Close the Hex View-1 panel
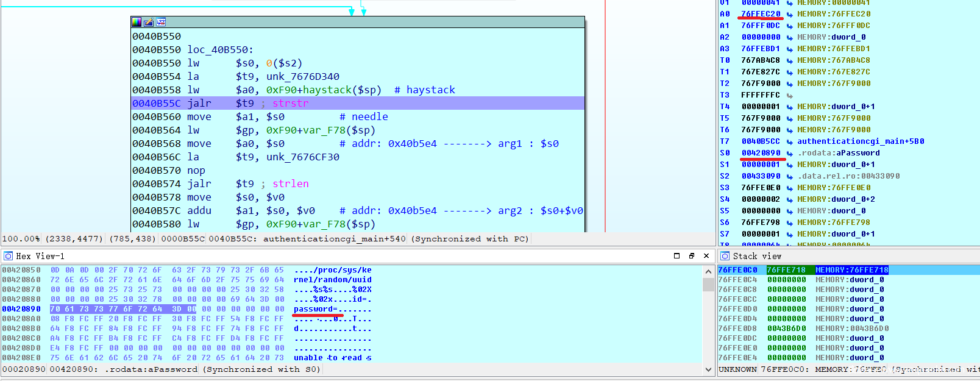Viewport: 980px width, 381px height. pos(706,256)
